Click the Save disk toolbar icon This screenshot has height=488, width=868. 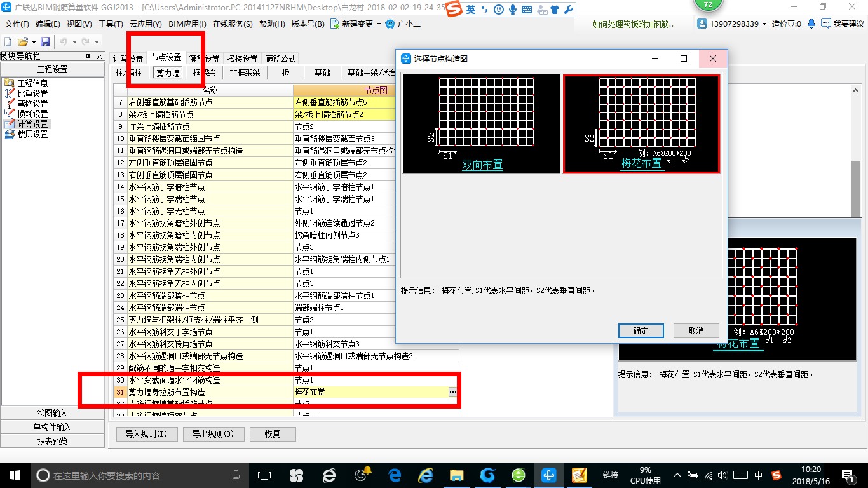(45, 41)
